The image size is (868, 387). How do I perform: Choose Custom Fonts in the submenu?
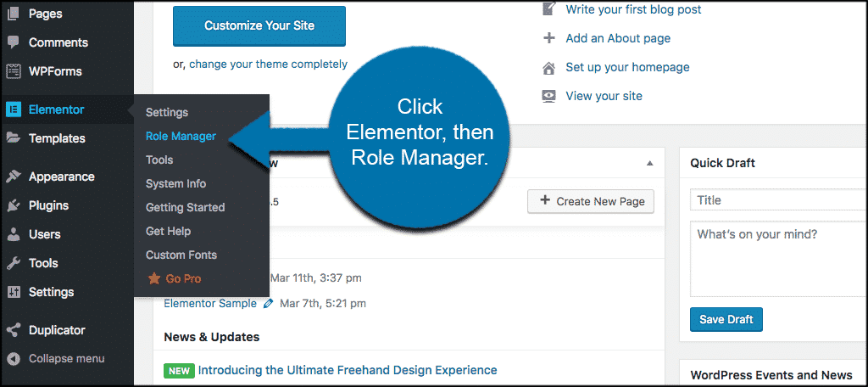(181, 255)
